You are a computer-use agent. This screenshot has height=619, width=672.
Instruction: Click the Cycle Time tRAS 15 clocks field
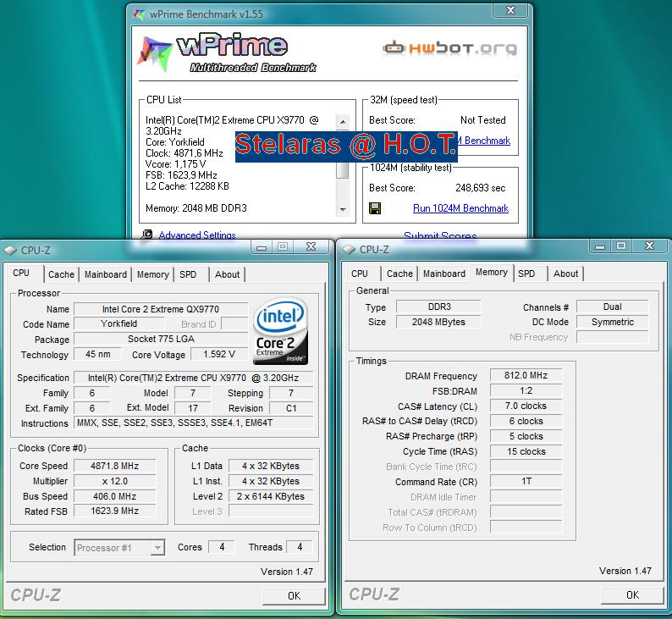pos(526,451)
